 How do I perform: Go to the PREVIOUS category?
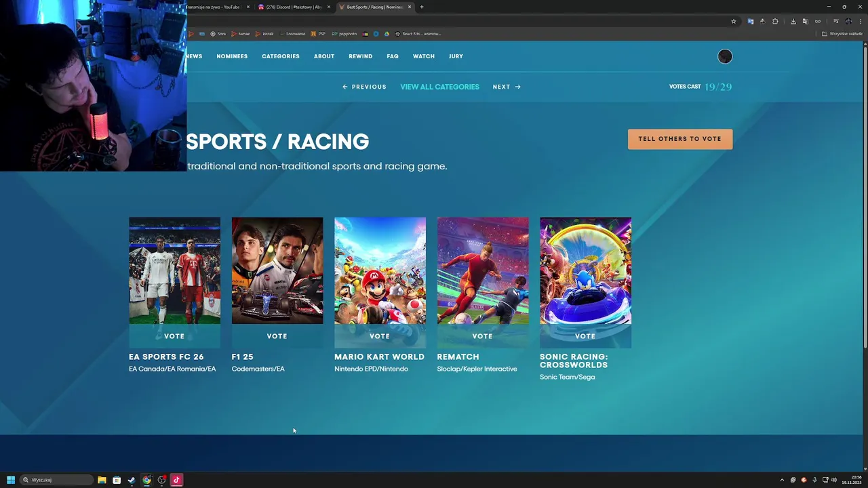point(364,87)
